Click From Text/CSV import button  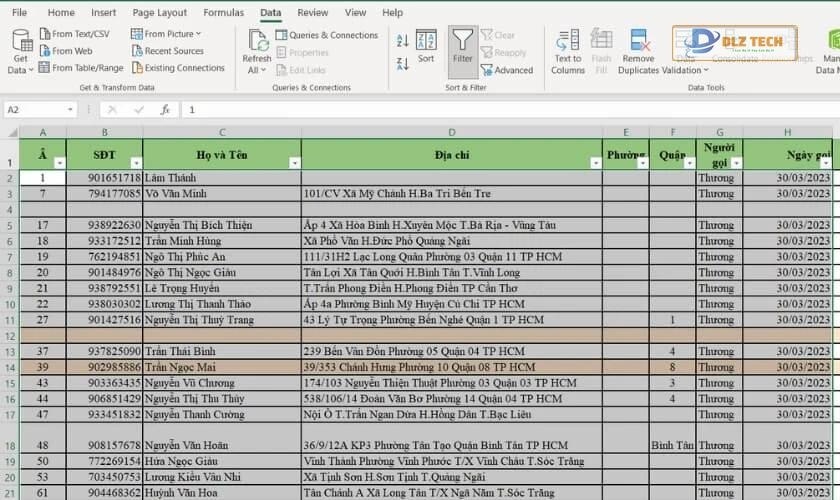tap(73, 34)
